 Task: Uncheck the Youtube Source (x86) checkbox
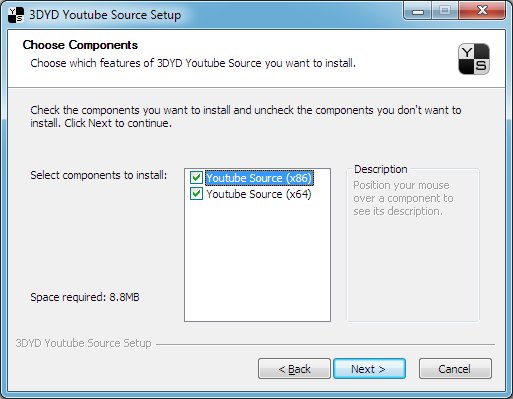(196, 178)
